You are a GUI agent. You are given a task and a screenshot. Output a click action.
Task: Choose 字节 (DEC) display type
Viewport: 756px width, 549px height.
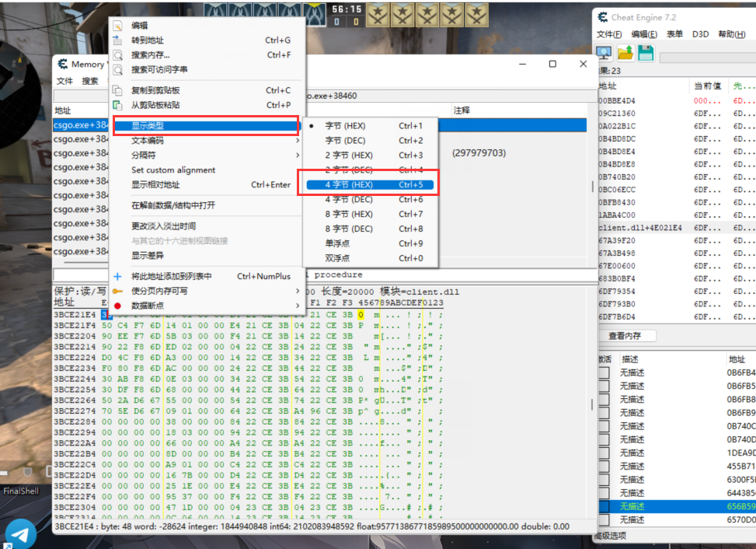point(371,141)
